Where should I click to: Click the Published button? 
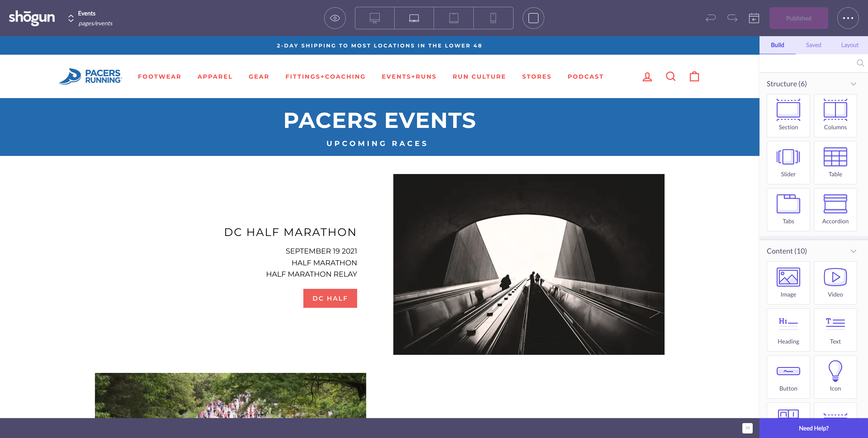coord(799,18)
